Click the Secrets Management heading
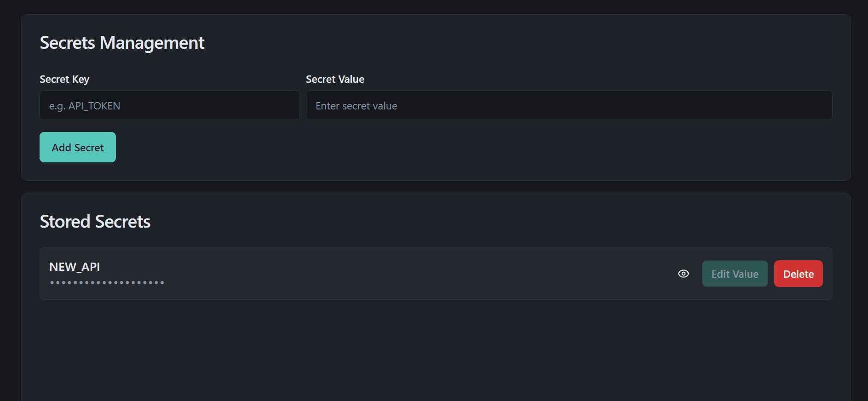868x401 pixels. click(x=122, y=43)
